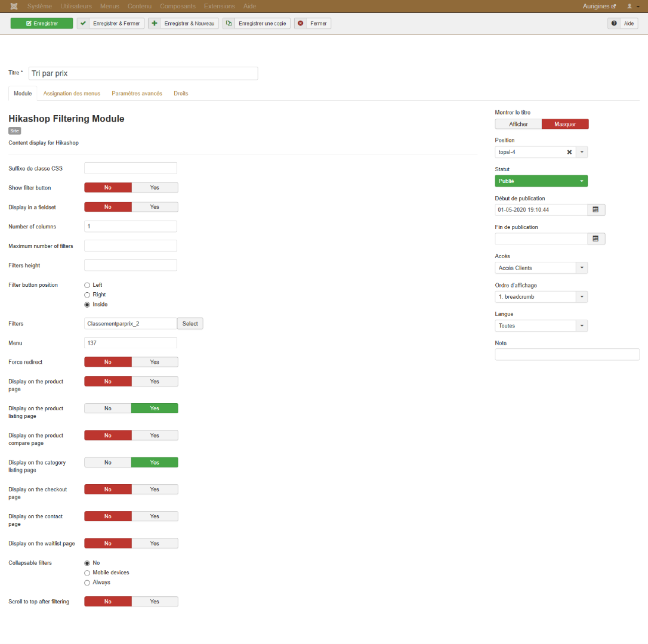Image resolution: width=648 pixels, height=644 pixels.
Task: Click the Titre input field
Action: click(x=143, y=73)
